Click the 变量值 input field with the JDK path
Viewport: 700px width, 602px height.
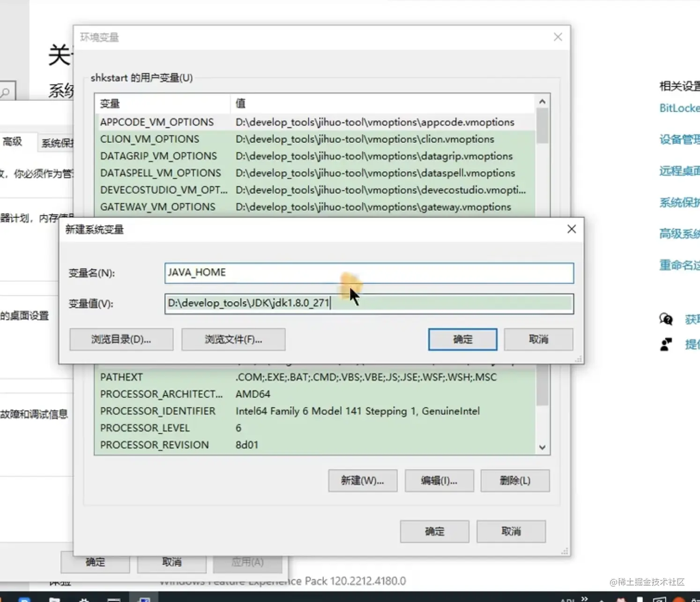point(369,303)
